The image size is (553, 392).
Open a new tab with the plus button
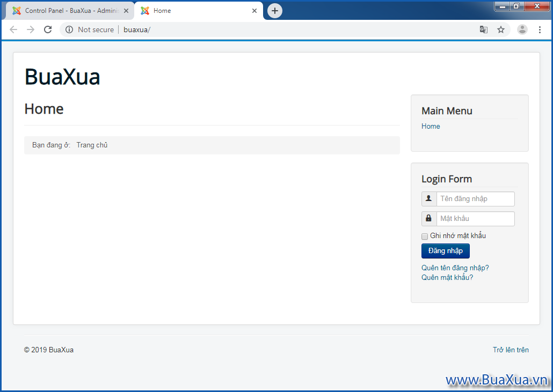275,11
